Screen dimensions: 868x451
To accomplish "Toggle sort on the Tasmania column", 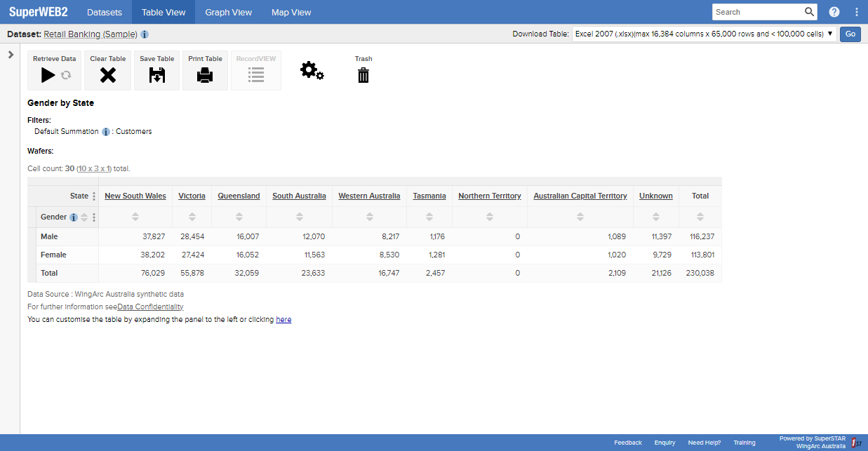I will pyautogui.click(x=429, y=217).
